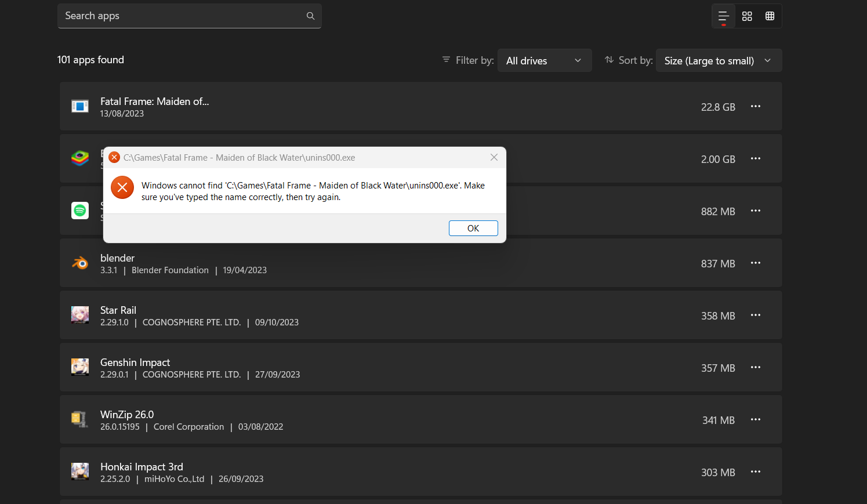Select the Genshin Impact app name
Image resolution: width=867 pixels, height=504 pixels.
click(135, 362)
